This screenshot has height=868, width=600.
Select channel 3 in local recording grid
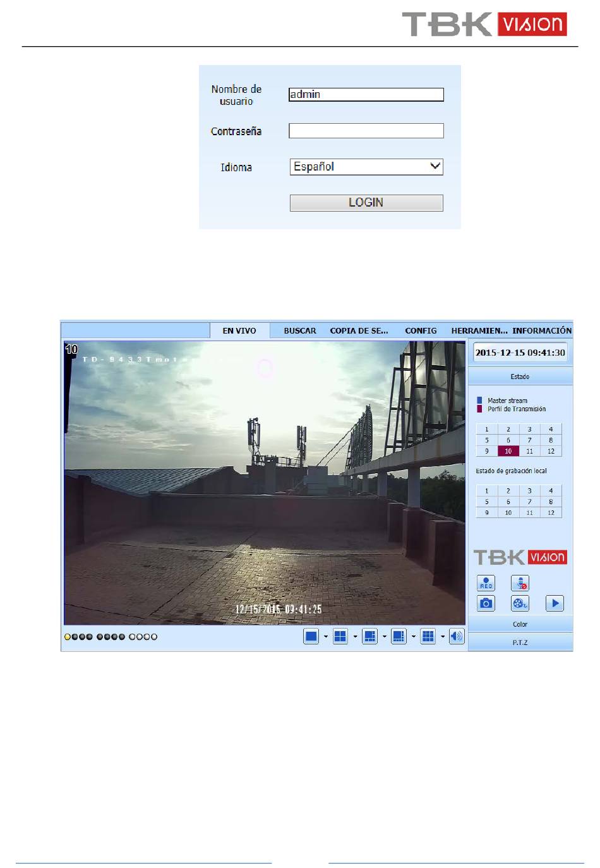coord(529,491)
